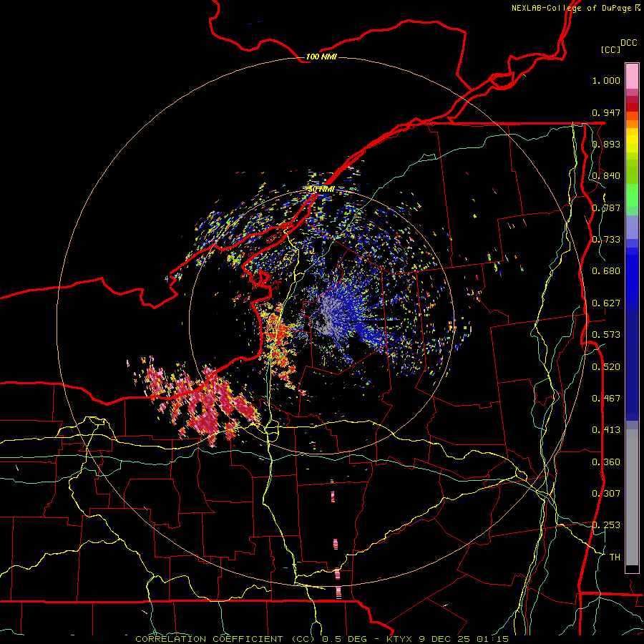
Task: Click the 0.467 scale value
Action: (606, 399)
